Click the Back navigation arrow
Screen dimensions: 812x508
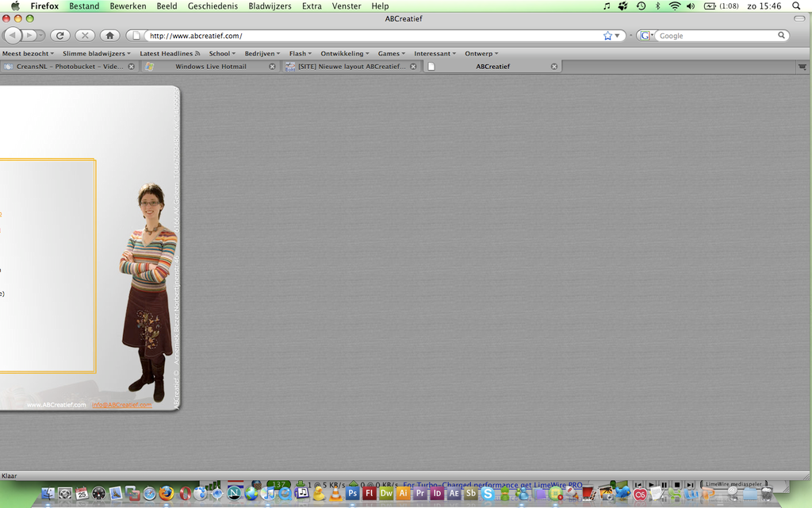click(x=13, y=36)
